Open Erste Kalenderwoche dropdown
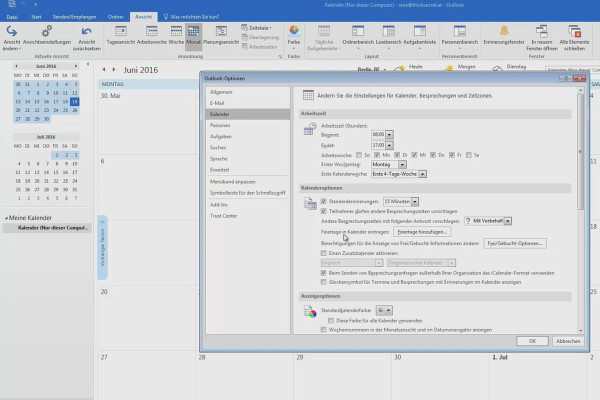 422,174
